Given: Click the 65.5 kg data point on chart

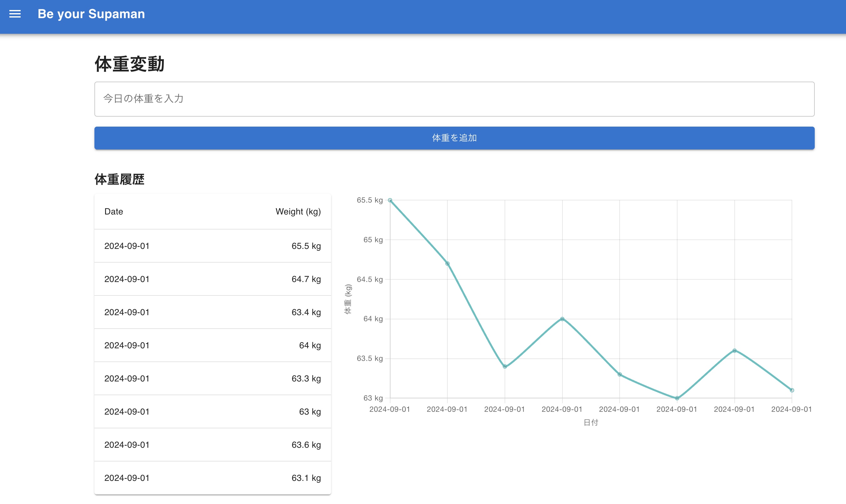Looking at the screenshot, I should [390, 200].
